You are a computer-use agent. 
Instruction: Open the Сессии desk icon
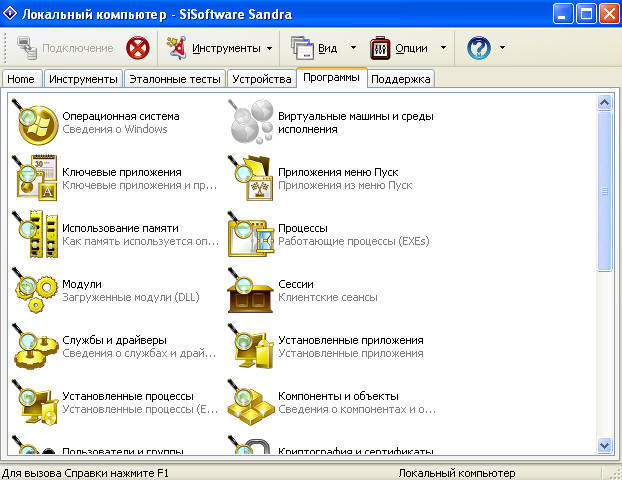tap(251, 290)
